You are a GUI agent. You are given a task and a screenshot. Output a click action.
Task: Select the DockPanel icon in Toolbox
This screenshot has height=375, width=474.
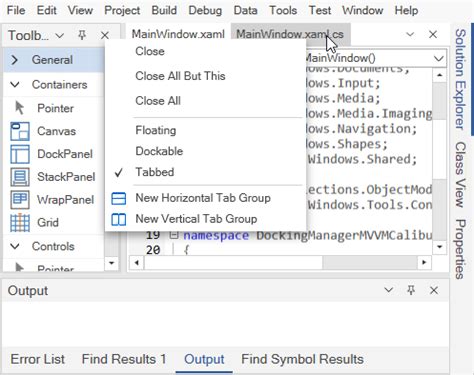pyautogui.click(x=20, y=154)
